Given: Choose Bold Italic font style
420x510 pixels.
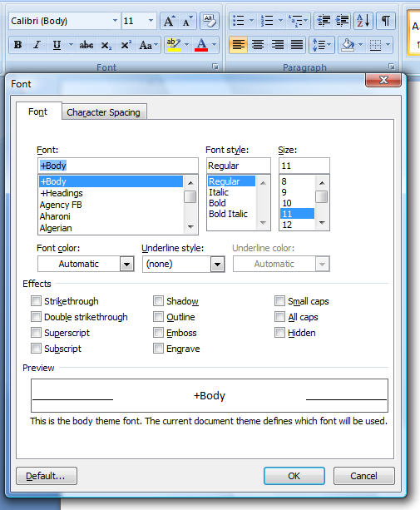Looking at the screenshot, I should tap(231, 214).
